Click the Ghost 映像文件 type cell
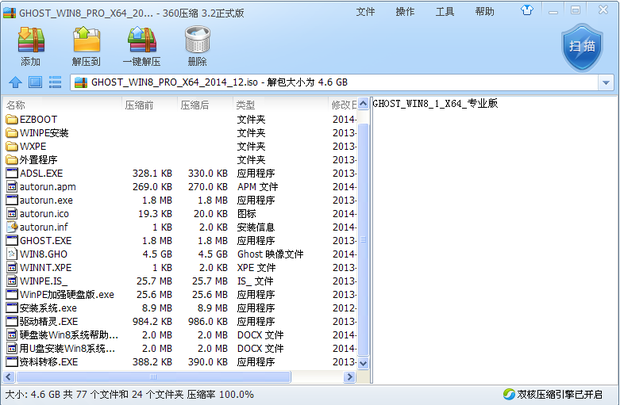The height and width of the screenshot is (405, 620). pyautogui.click(x=270, y=254)
